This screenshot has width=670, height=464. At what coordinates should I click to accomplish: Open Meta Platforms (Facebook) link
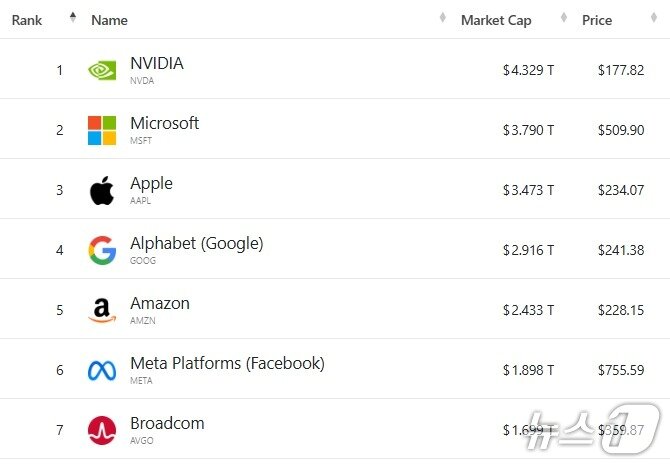pyautogui.click(x=227, y=363)
